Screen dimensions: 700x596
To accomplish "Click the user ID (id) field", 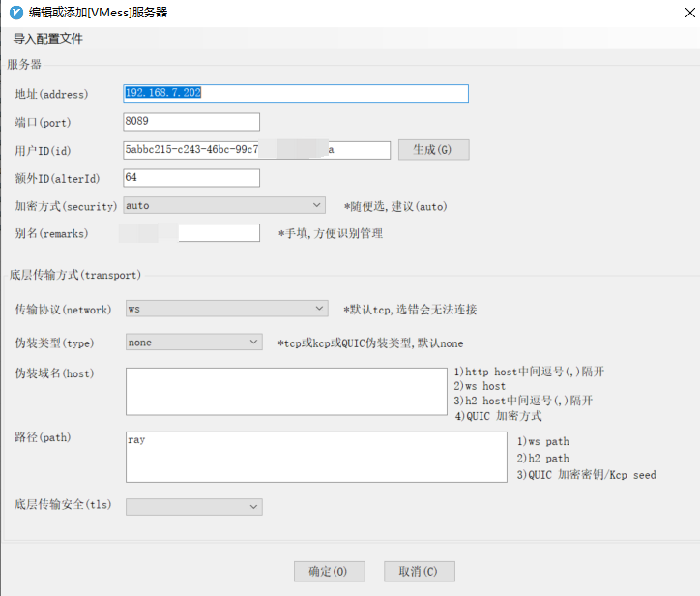I will 256,150.
